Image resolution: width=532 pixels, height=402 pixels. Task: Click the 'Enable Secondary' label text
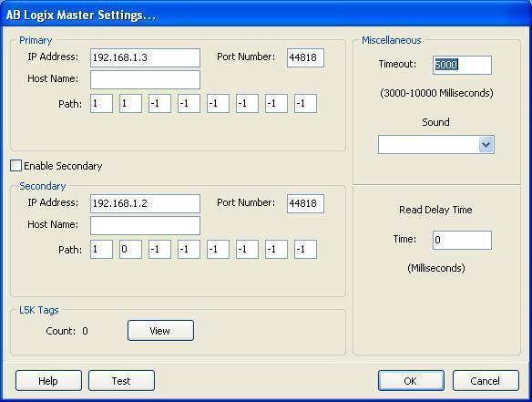coord(63,166)
